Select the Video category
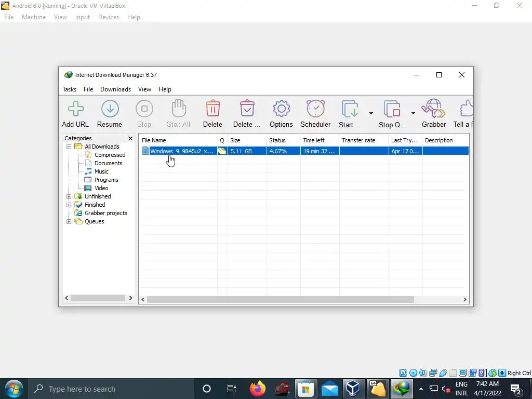 point(101,188)
